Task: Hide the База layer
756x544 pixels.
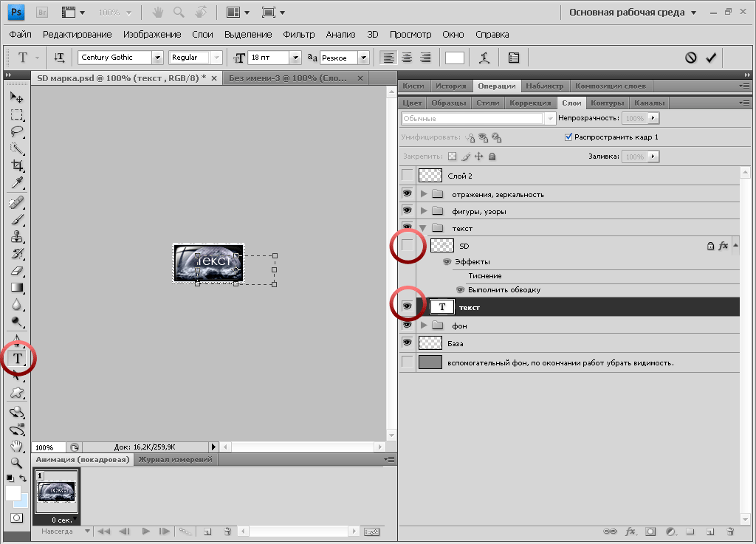Action: click(x=408, y=342)
